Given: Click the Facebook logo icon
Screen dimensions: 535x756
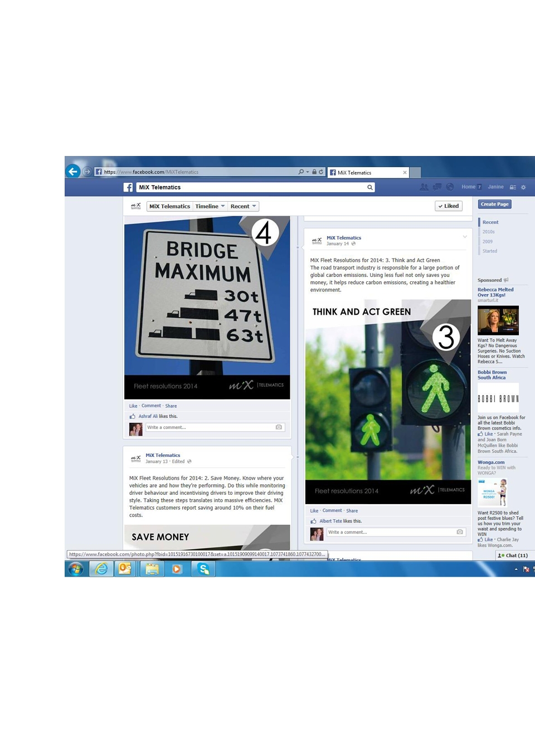Looking at the screenshot, I should click(x=128, y=187).
